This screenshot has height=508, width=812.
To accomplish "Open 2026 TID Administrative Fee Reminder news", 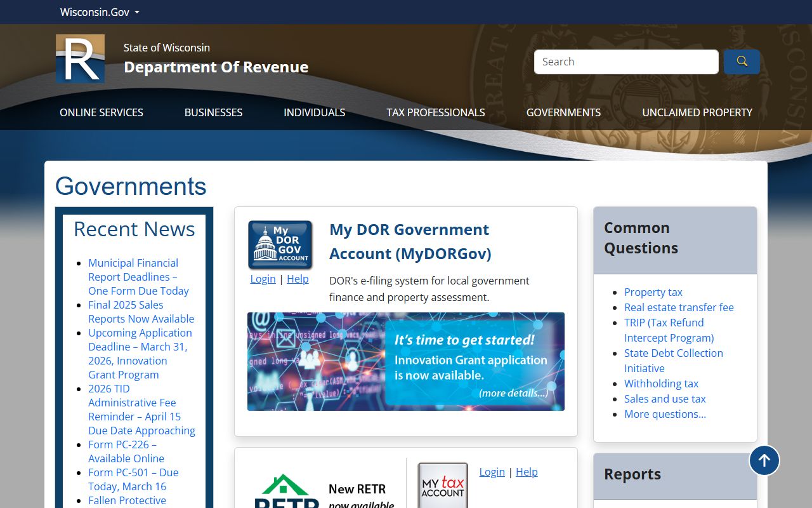I will pos(141,410).
